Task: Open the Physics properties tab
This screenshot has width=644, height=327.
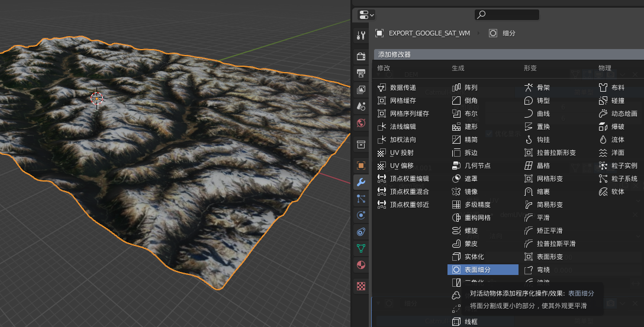Action: [361, 215]
